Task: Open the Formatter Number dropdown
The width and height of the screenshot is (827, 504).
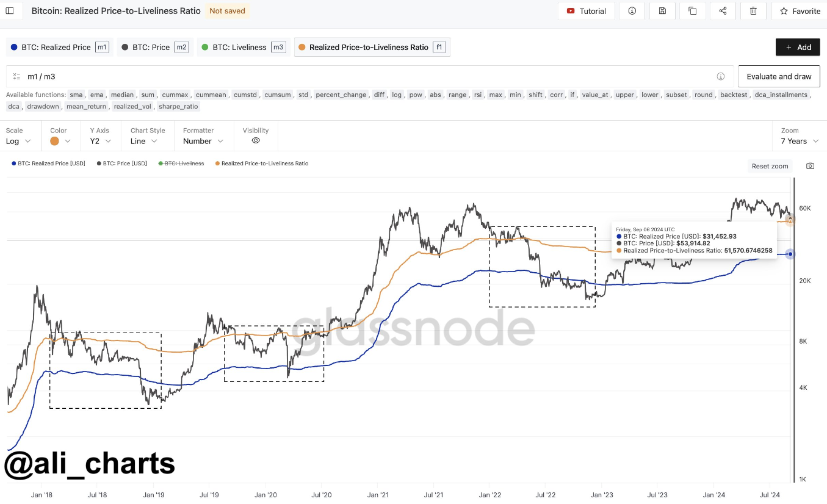Action: 203,141
